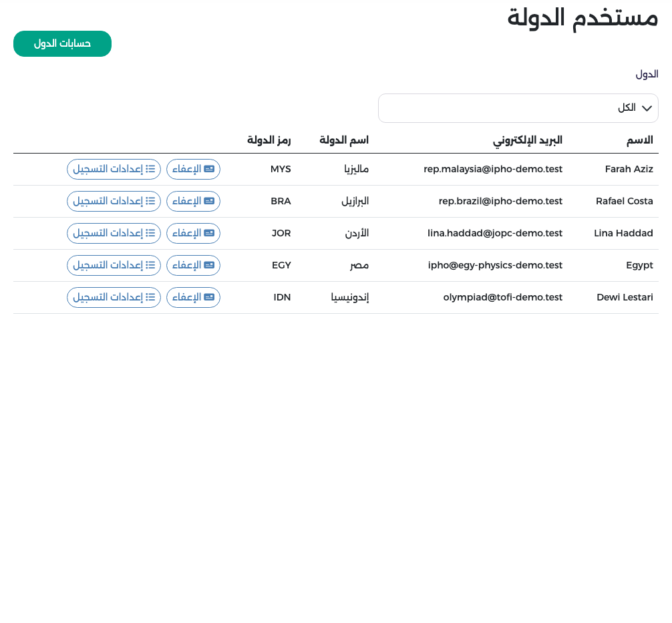Viewport: 672px width, 623px height.
Task: Click country code EGY
Action: (x=282, y=266)
